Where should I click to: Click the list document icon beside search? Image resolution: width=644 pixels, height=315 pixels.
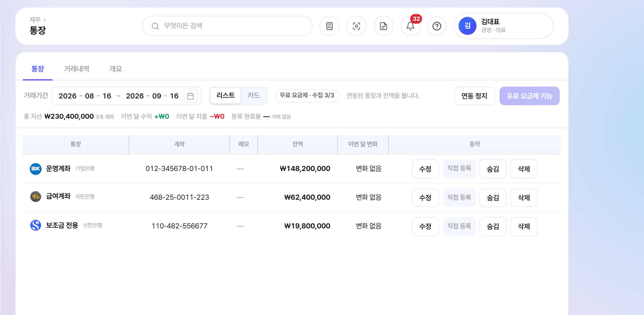[329, 26]
